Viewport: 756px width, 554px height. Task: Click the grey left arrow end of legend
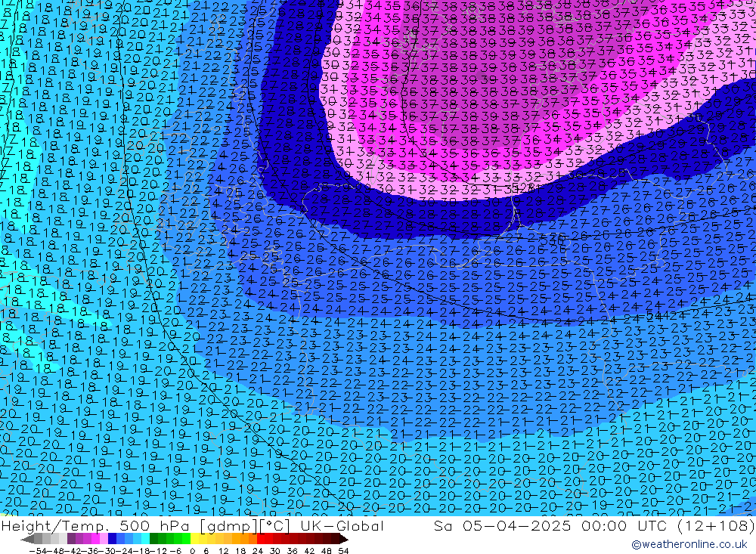pos(27,539)
